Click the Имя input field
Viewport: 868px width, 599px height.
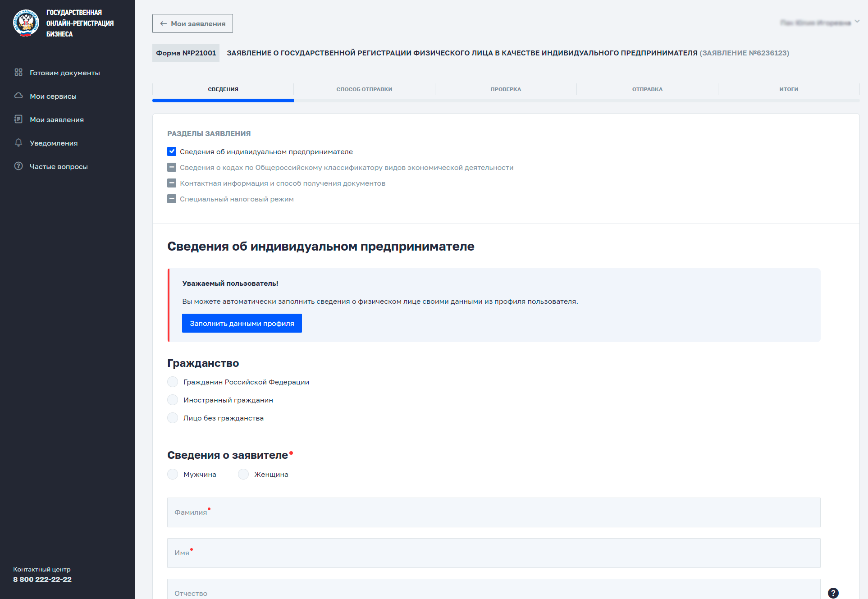493,553
